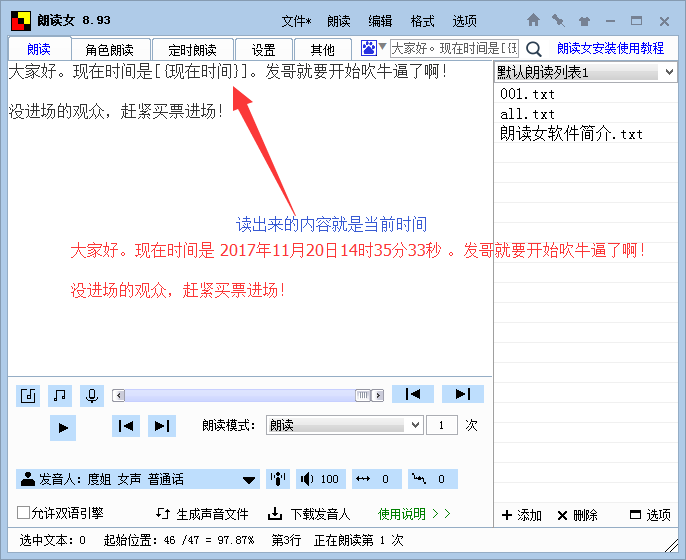
Task: Start reading with the play button
Action: (63, 427)
